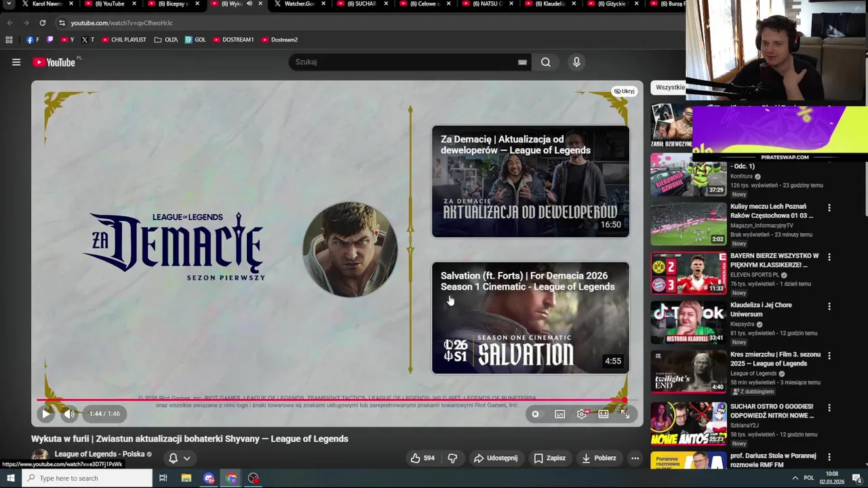Screen dimensions: 868x488
Task: Reload the page
Action: (x=42, y=23)
